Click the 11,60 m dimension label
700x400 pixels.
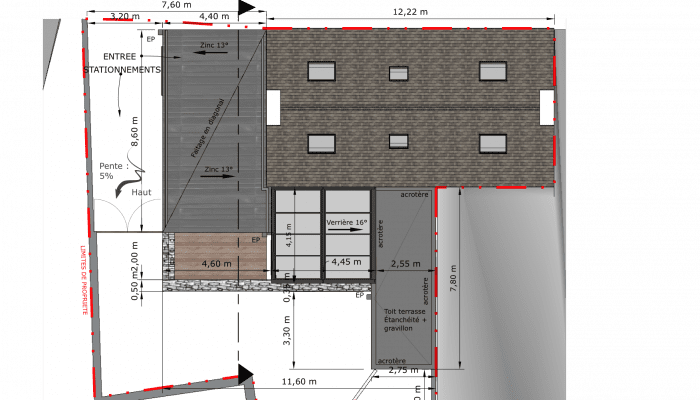tap(299, 381)
